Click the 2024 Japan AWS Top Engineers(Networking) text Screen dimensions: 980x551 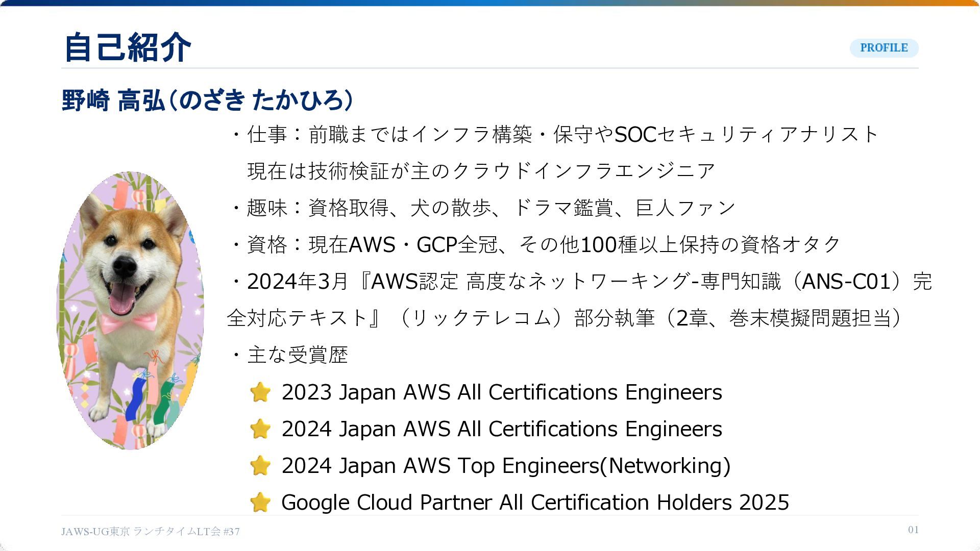[506, 466]
